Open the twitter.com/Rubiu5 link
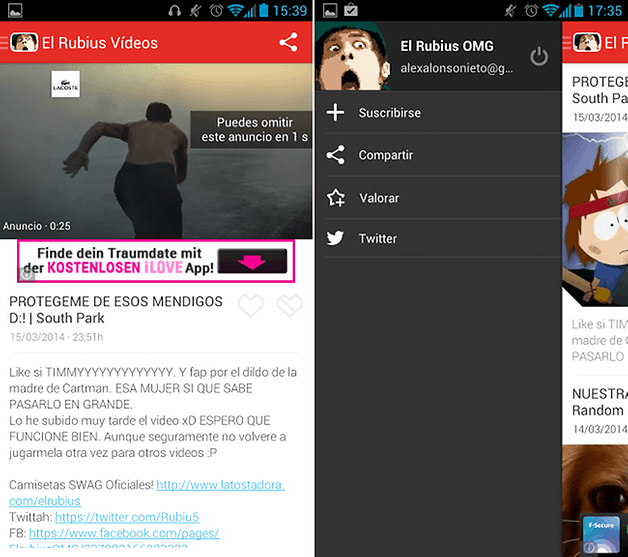The height and width of the screenshot is (557, 628). click(x=127, y=517)
